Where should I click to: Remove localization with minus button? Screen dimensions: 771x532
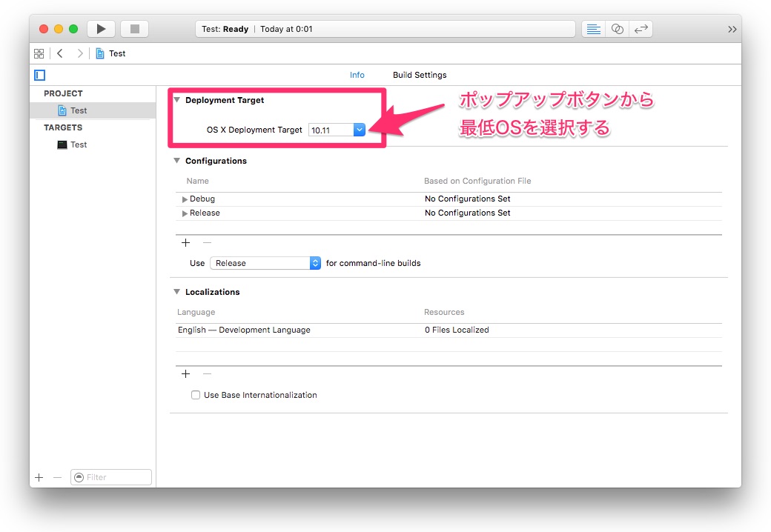pos(207,374)
